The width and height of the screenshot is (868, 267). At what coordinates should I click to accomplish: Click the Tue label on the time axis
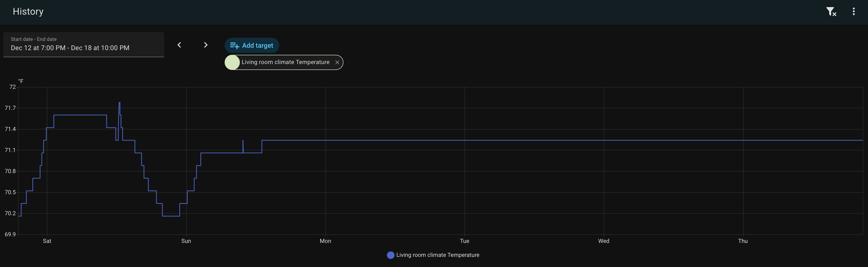(x=464, y=241)
